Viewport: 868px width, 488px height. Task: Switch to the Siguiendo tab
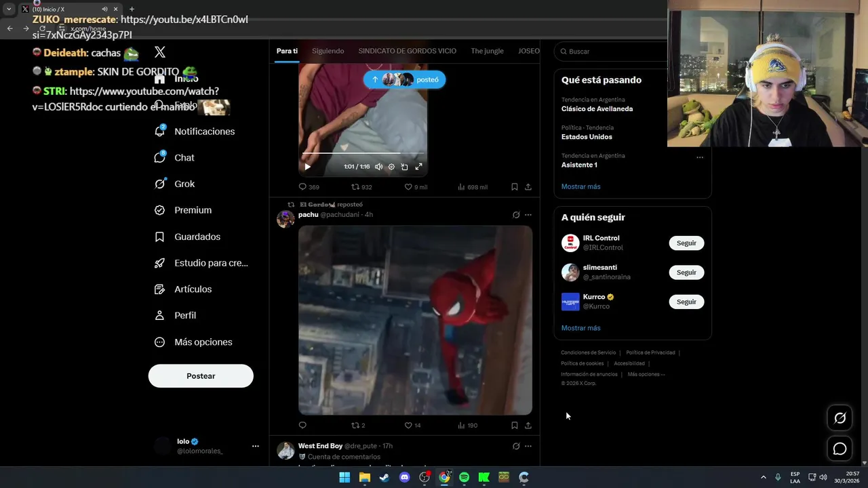click(328, 51)
